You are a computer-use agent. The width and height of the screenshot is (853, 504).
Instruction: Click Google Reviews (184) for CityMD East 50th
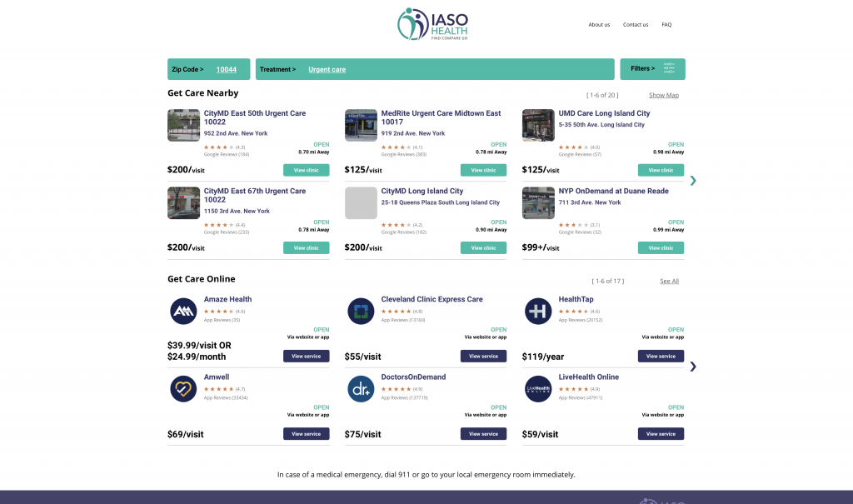(x=227, y=155)
